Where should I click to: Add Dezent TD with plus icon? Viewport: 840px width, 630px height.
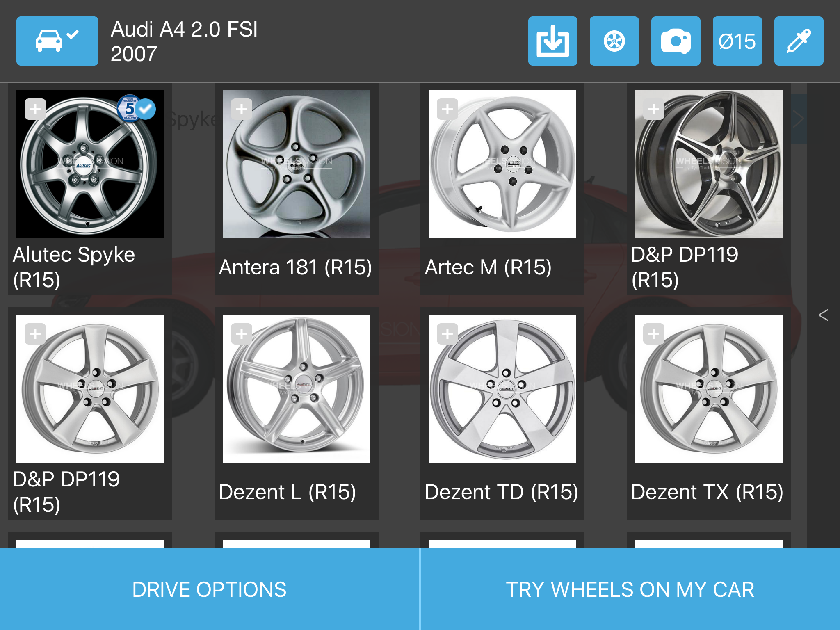click(x=447, y=334)
